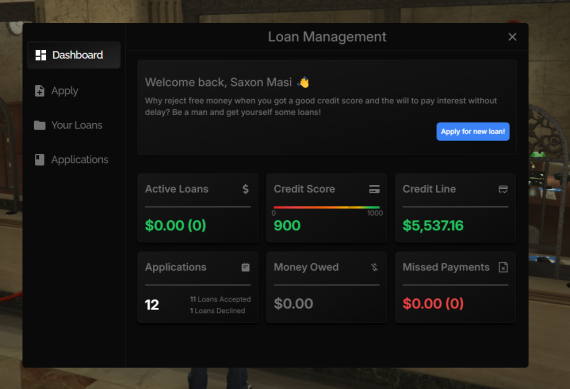Select the Credit Line amount $5,537.16

(x=433, y=226)
